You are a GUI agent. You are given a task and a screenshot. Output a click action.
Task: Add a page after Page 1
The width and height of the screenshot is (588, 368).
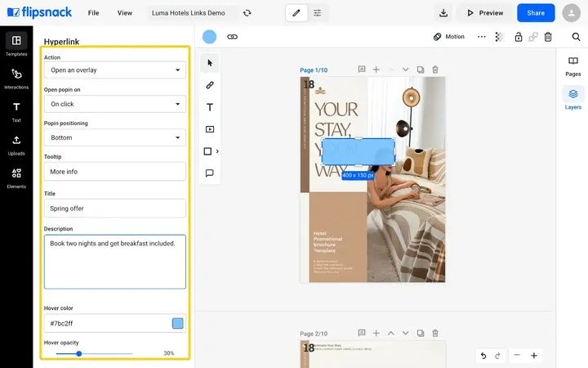point(376,70)
